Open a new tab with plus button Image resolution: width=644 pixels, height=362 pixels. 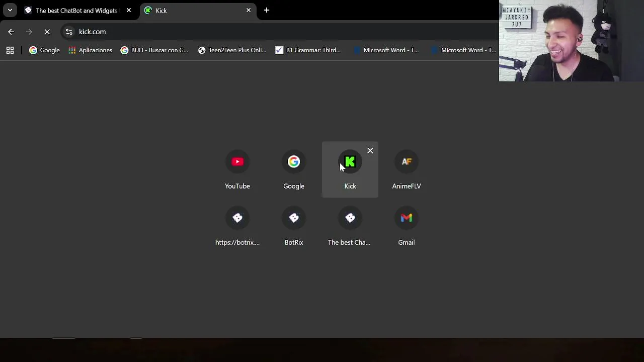point(267,11)
